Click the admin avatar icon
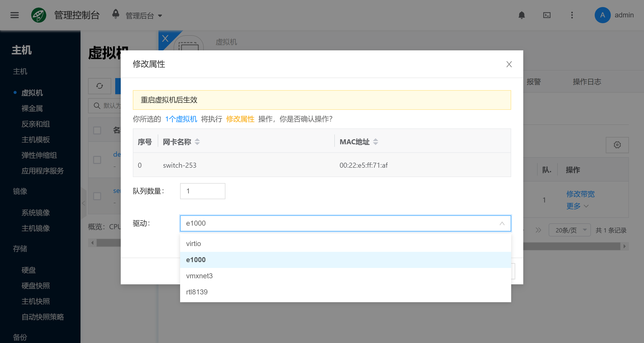The height and width of the screenshot is (343, 644). (602, 15)
